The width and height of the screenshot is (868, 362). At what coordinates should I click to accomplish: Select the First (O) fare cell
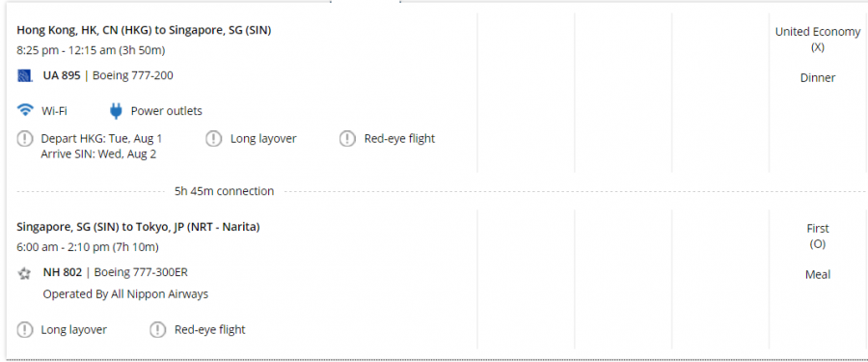point(818,237)
